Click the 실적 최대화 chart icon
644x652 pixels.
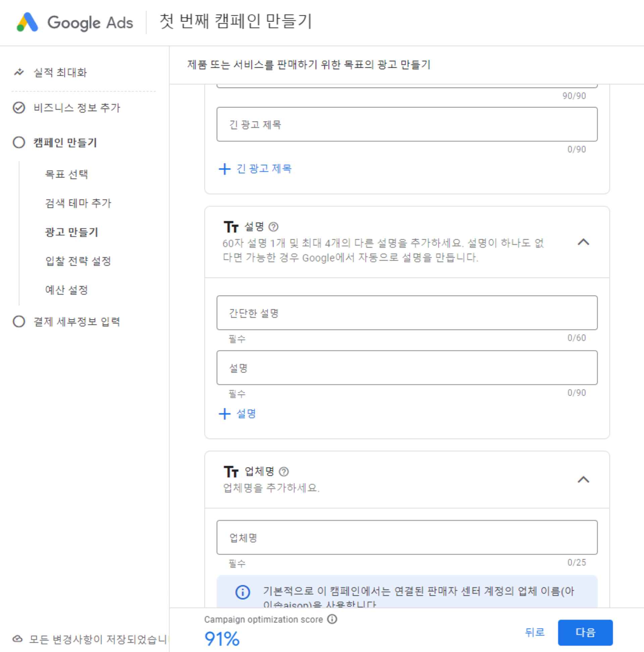click(18, 72)
